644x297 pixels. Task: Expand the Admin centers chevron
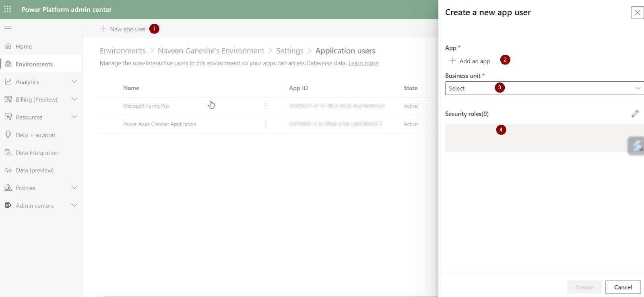click(x=74, y=205)
